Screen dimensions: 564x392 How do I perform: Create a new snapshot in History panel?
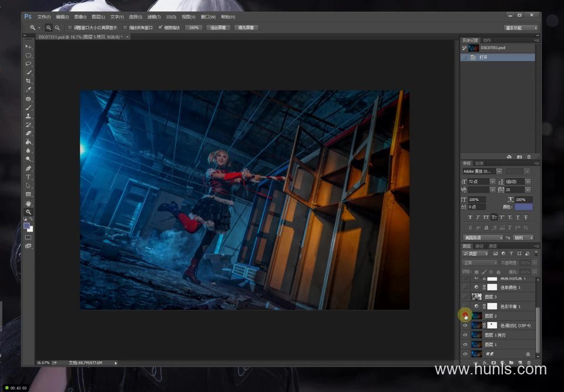pyautogui.click(x=519, y=157)
